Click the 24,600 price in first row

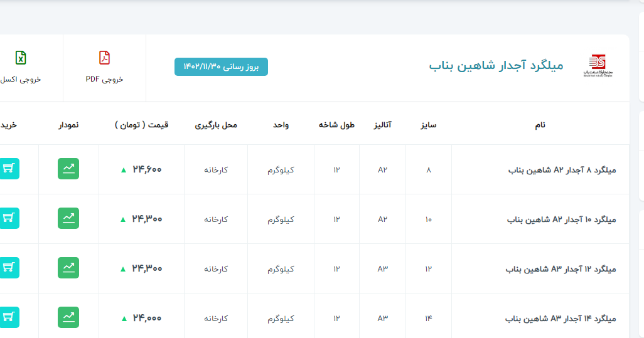coord(147,169)
